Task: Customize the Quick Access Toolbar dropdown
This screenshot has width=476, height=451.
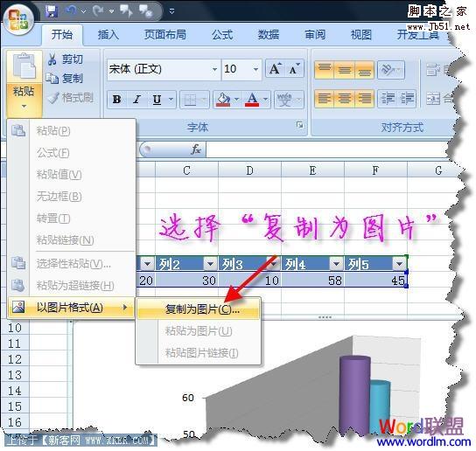Action: tap(171, 11)
